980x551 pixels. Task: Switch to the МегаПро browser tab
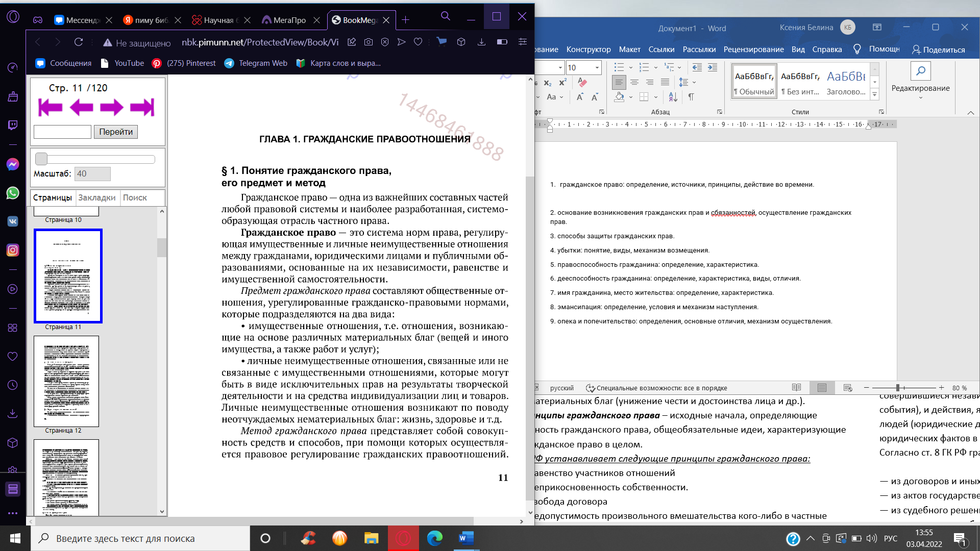(x=289, y=20)
